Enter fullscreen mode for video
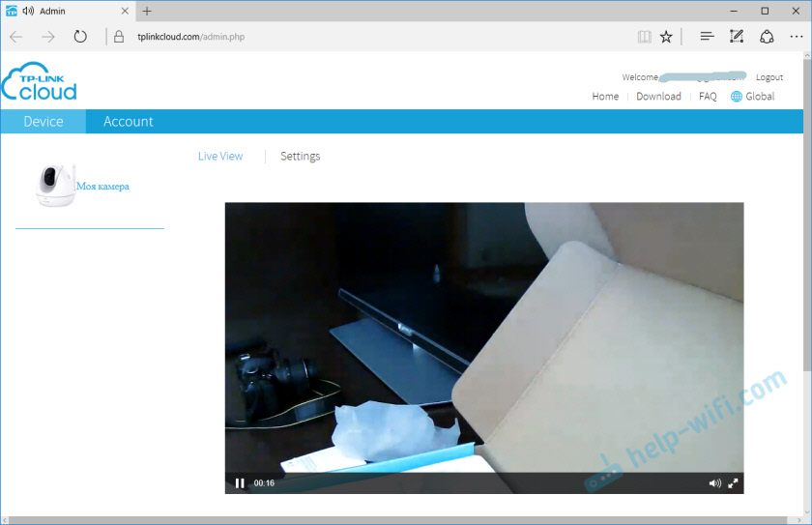812x525 pixels. [734, 483]
